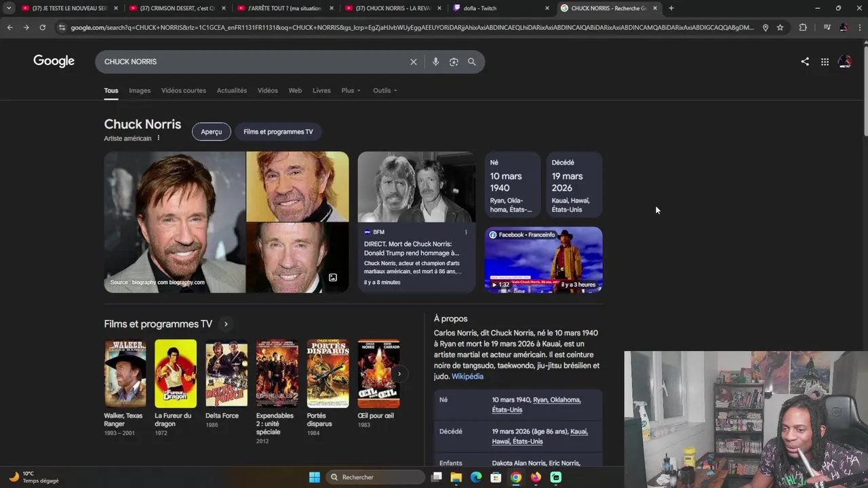The image size is (868, 488).
Task: Open the Portés disparus film poster
Action: 328,373
